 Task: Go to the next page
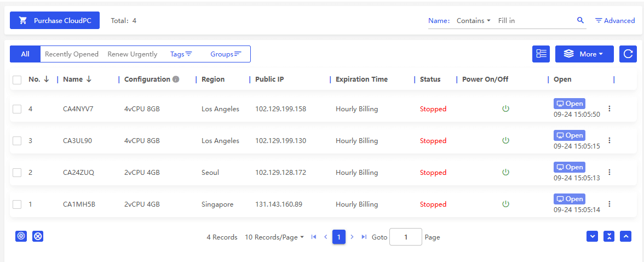(352, 237)
